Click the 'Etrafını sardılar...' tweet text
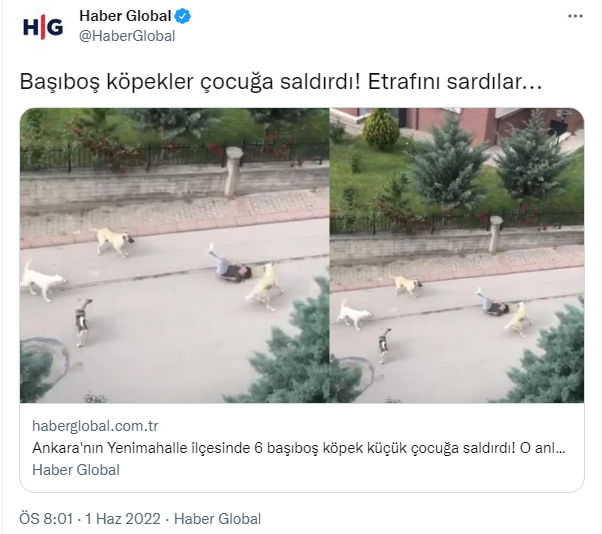602x534 pixels. pos(455,81)
